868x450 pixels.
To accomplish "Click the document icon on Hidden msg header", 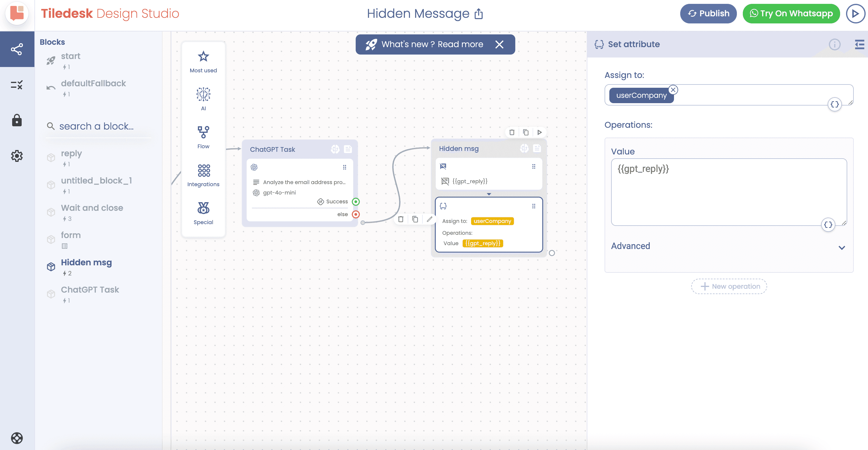I will tap(537, 149).
